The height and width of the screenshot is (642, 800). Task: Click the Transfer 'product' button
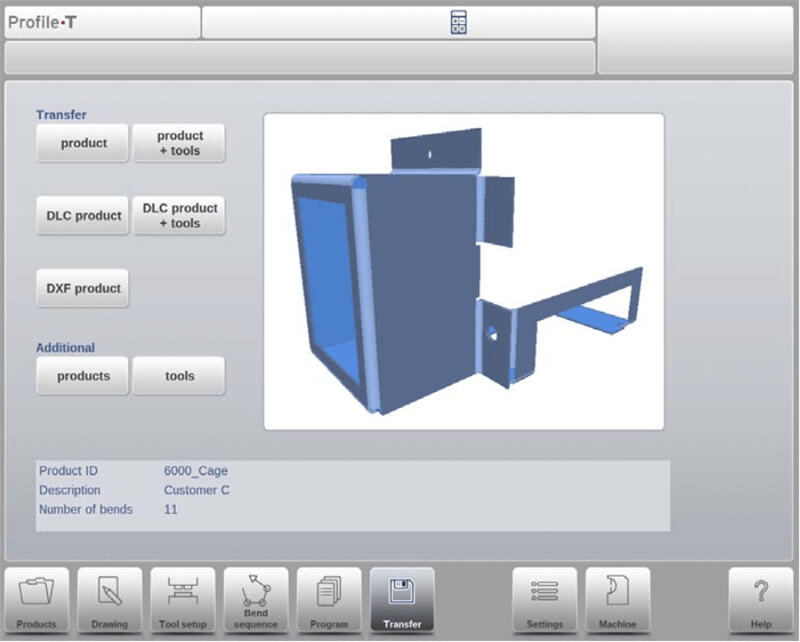[x=83, y=143]
